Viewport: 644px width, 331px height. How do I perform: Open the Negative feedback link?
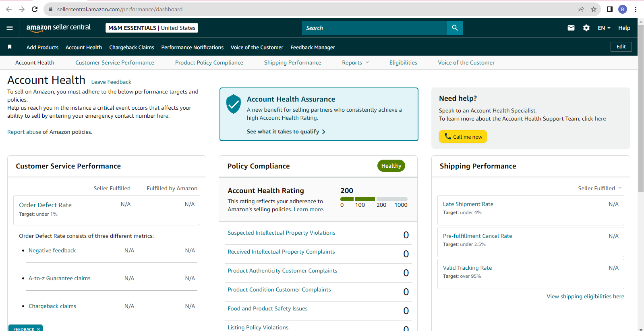(52, 250)
